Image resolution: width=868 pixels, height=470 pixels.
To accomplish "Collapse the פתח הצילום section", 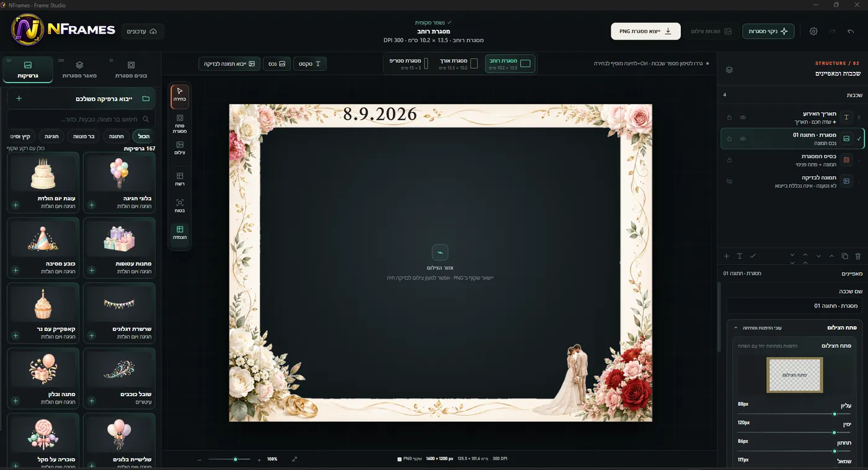I will [735, 327].
